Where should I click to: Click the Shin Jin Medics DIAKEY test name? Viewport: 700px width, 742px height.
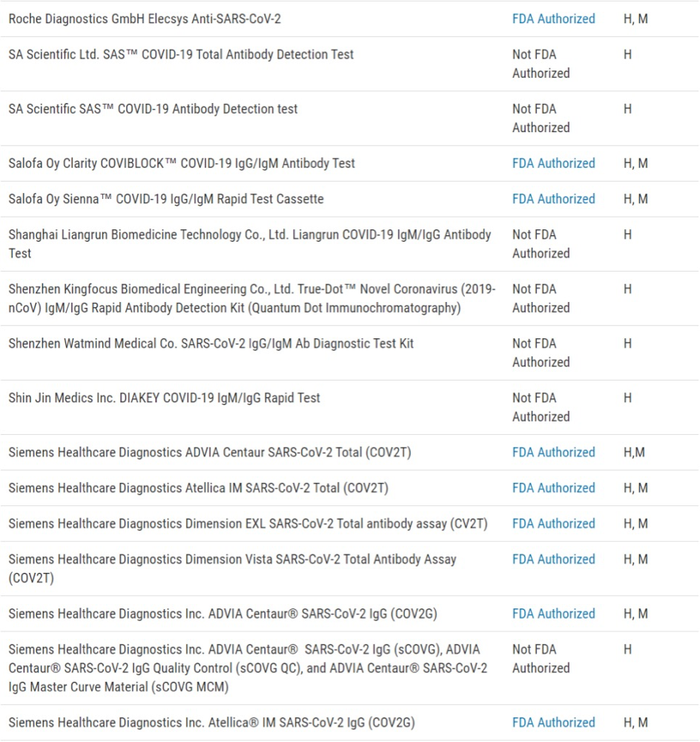(164, 398)
